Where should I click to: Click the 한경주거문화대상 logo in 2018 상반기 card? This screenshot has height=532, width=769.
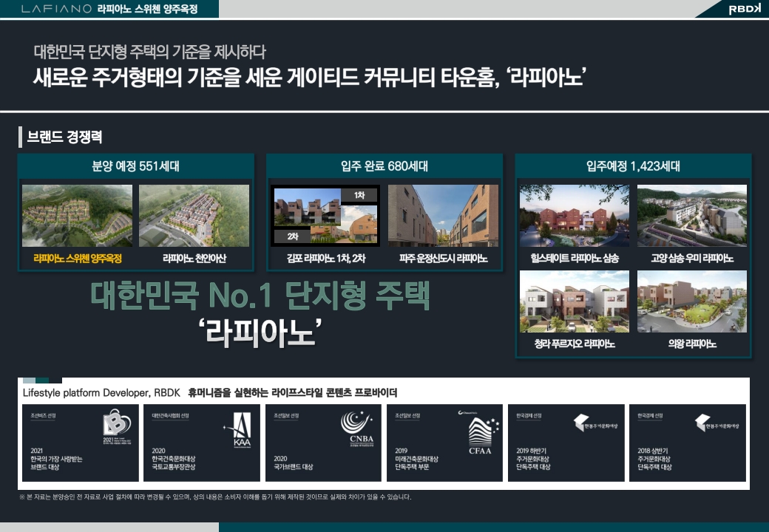(x=717, y=423)
